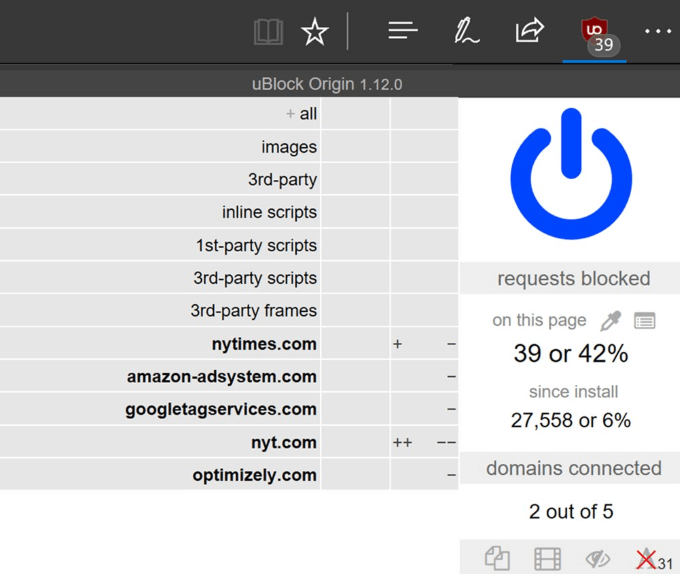
Task: Click the '39 or 42%' page count
Action: [x=571, y=353]
